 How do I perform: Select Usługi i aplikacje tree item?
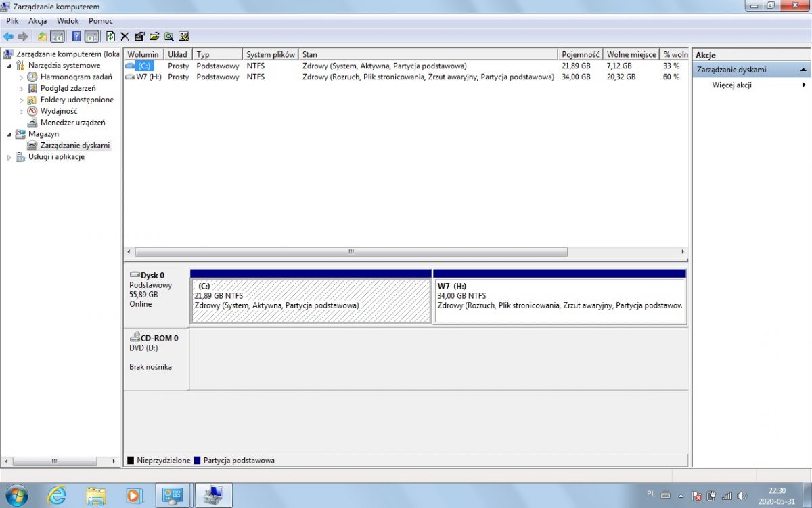pos(56,157)
